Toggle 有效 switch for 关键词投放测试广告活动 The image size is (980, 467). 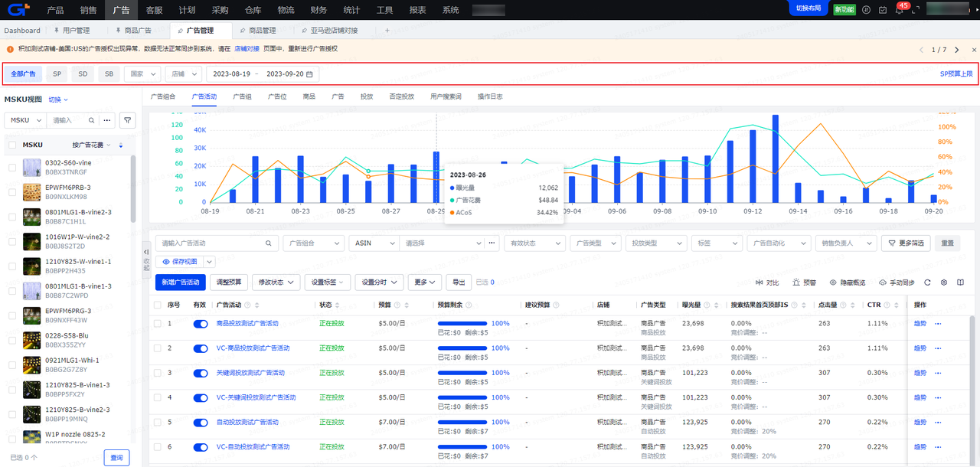(x=201, y=373)
